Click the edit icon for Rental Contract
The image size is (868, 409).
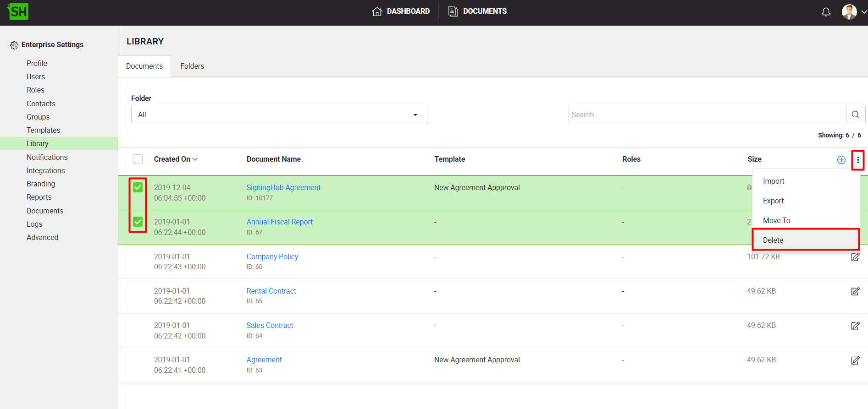855,291
